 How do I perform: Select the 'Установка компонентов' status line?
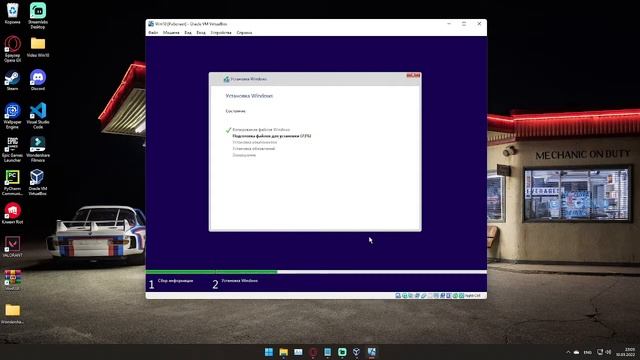tap(255, 142)
